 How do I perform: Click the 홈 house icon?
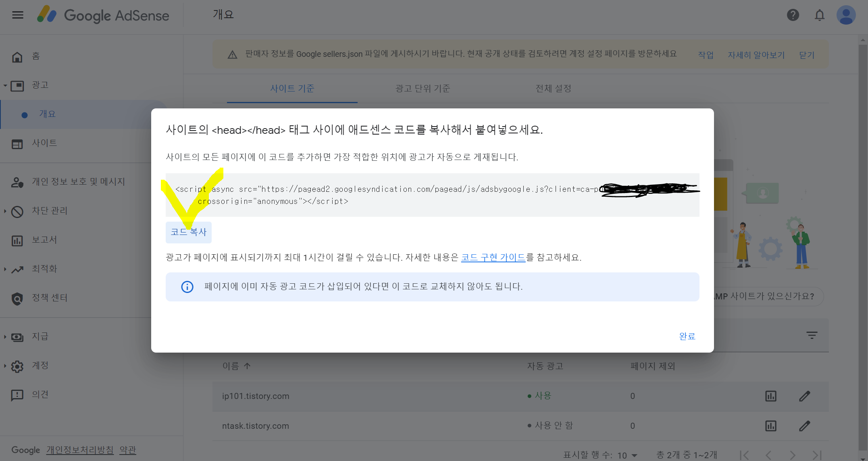click(17, 57)
